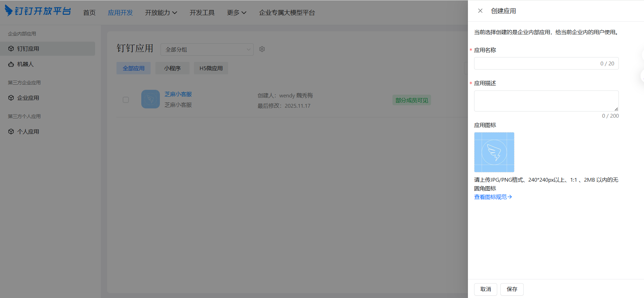Open the group settings gear icon

[x=262, y=49]
